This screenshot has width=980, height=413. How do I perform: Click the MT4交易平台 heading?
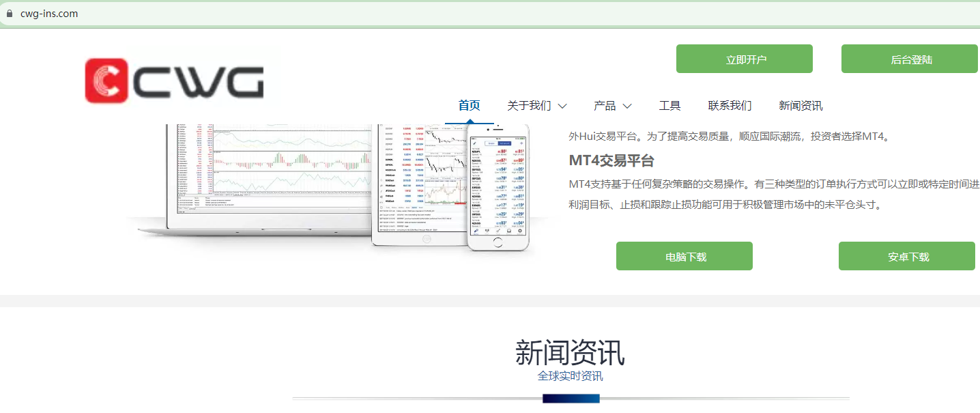pos(611,160)
